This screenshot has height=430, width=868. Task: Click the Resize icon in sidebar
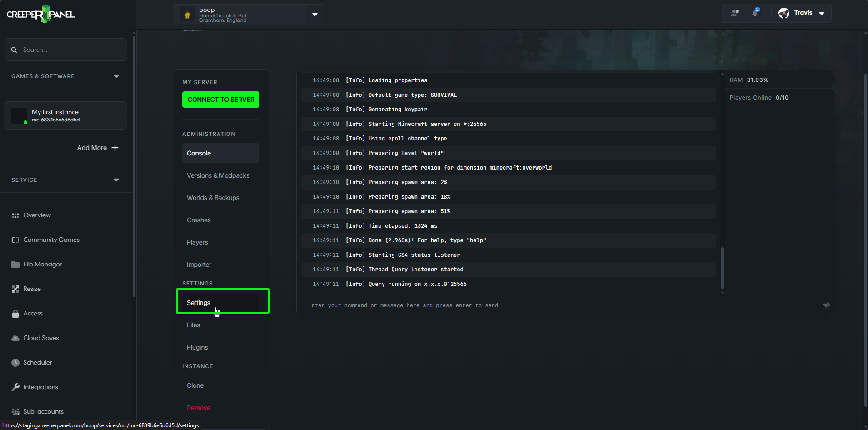[15, 289]
